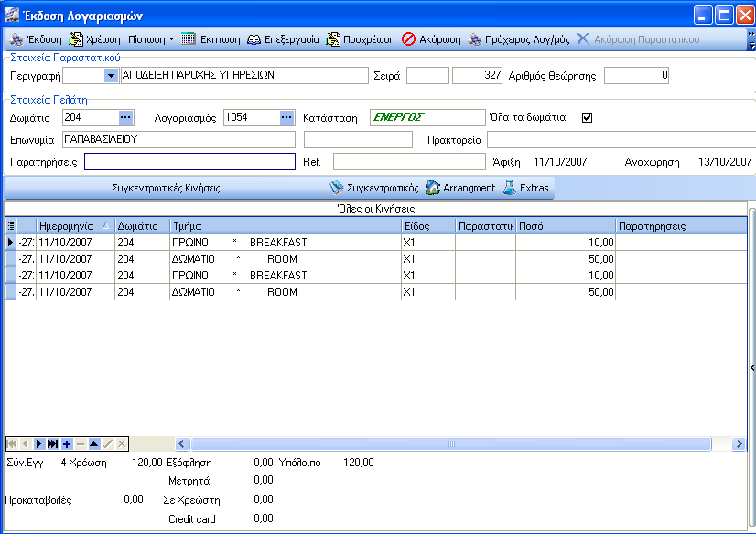Go to next record navigator button

pyautogui.click(x=39, y=444)
